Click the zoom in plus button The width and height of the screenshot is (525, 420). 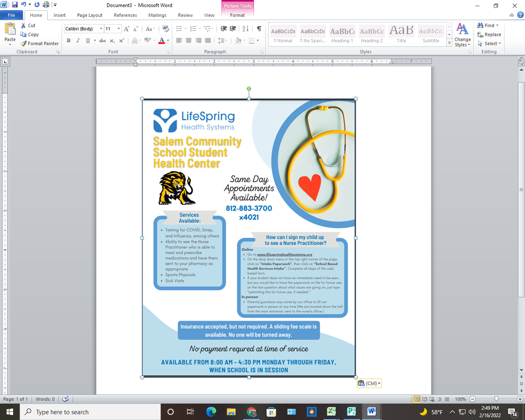coord(520,399)
